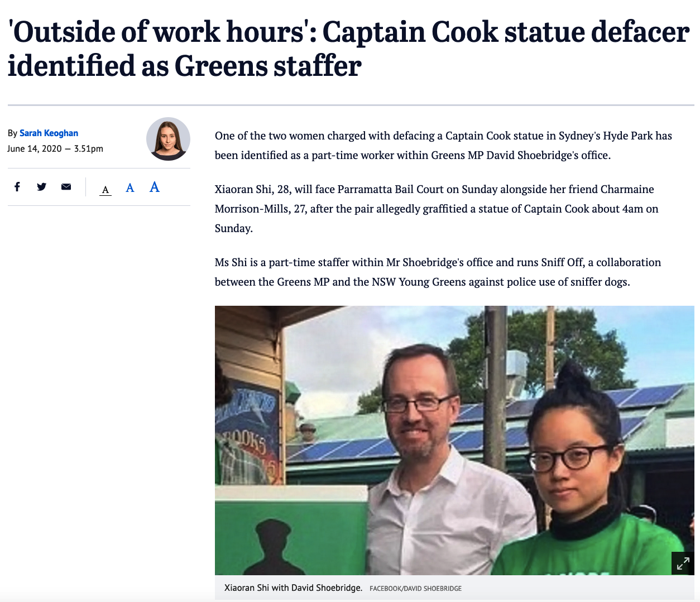Click the author's round profile photo
Viewport: 700px width, 602px height.
pos(168,139)
